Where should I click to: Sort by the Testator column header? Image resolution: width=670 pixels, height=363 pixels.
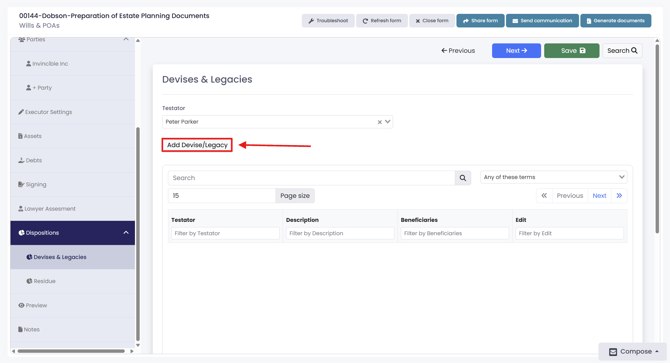point(183,220)
